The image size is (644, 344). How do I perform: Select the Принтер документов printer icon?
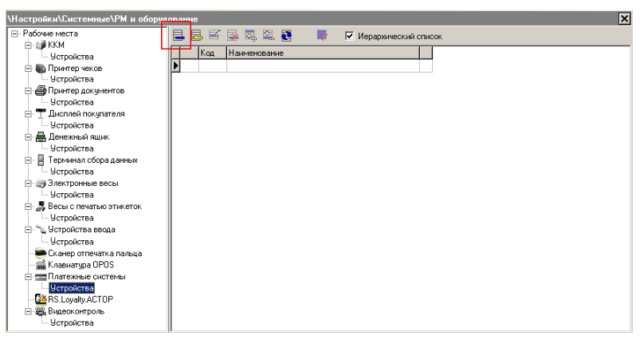tap(41, 90)
